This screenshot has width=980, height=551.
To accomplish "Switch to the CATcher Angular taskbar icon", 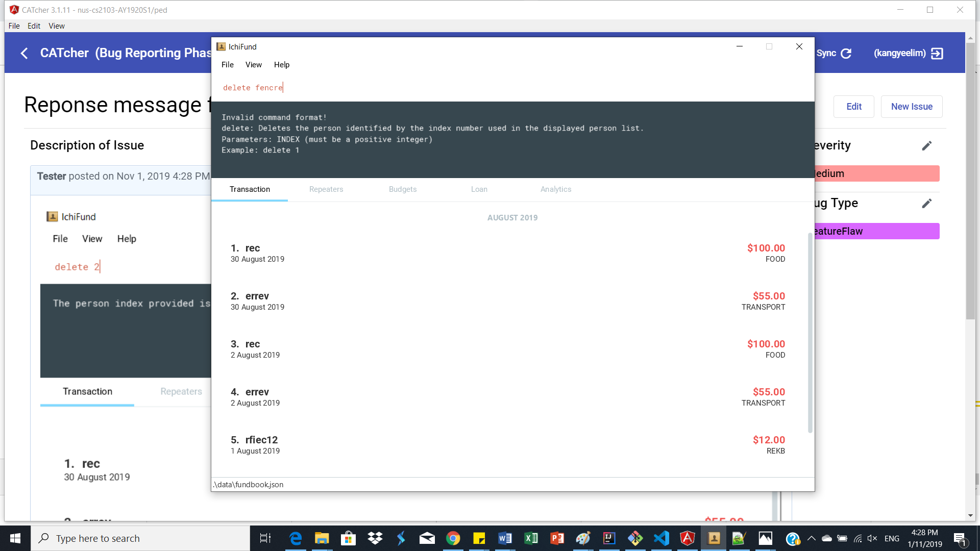I will 688,538.
